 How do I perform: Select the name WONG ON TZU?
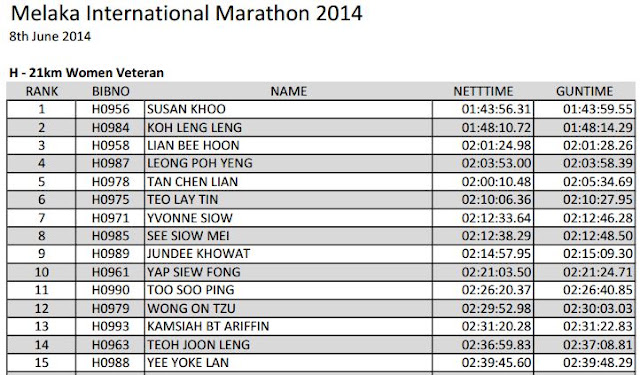click(191, 308)
